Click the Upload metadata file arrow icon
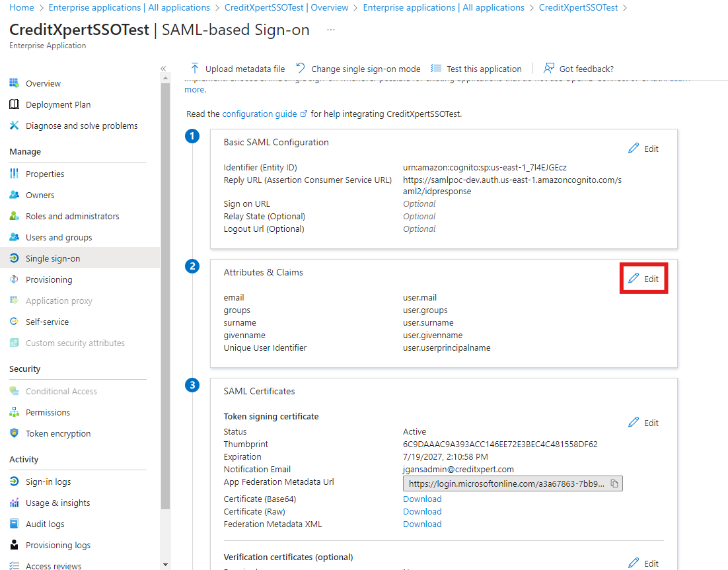The image size is (728, 570). coord(195,69)
